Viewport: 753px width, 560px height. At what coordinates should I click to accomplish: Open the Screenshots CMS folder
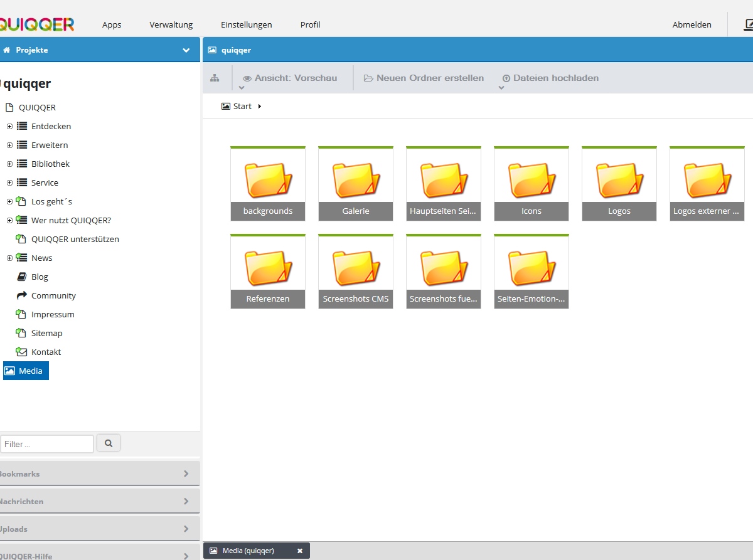point(356,272)
